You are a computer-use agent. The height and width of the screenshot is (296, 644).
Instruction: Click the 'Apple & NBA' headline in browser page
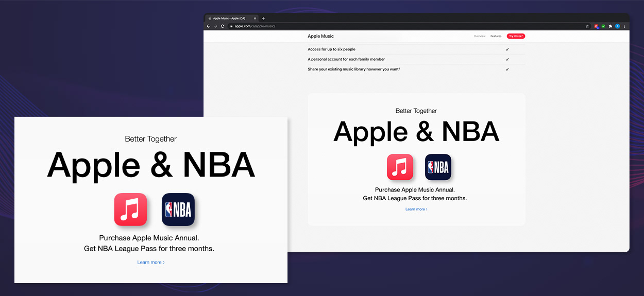pos(416,132)
